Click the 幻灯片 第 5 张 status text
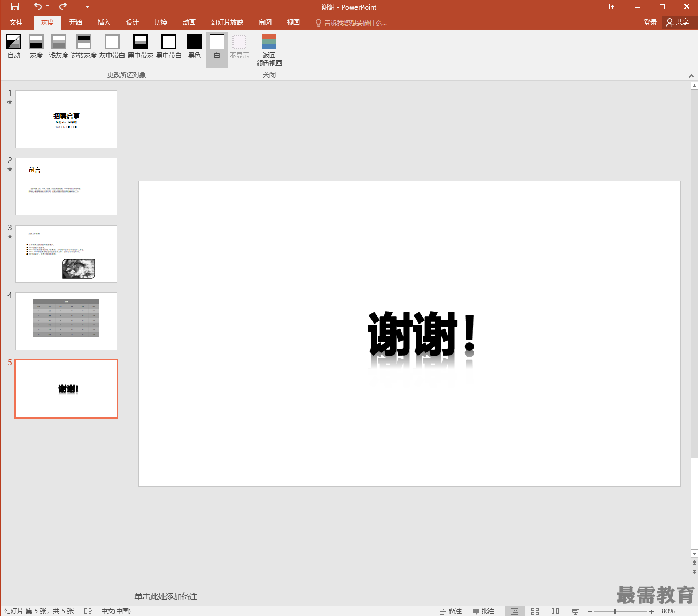Screen dimensions: 698x616 click(39, 611)
